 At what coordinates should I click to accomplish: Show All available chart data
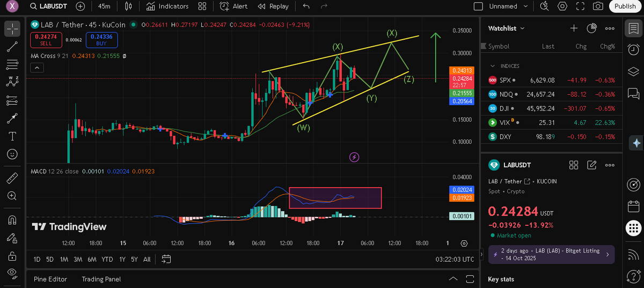[147, 260]
